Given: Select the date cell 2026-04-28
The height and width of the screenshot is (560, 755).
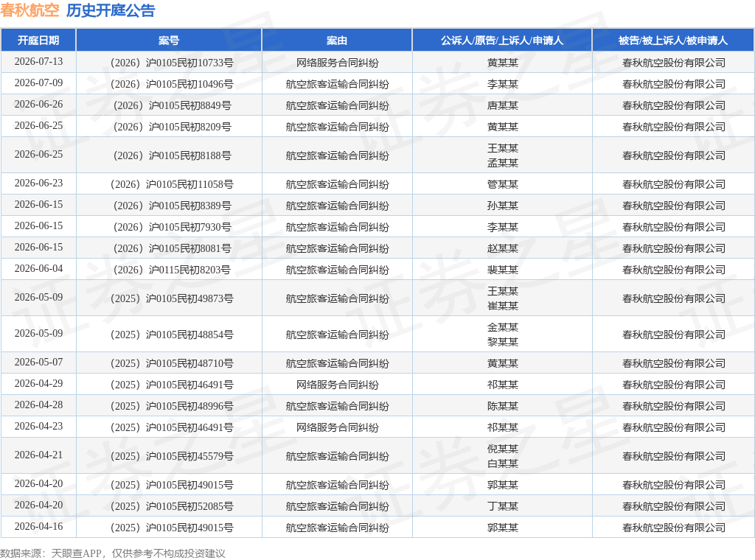Looking at the screenshot, I should [38, 405].
